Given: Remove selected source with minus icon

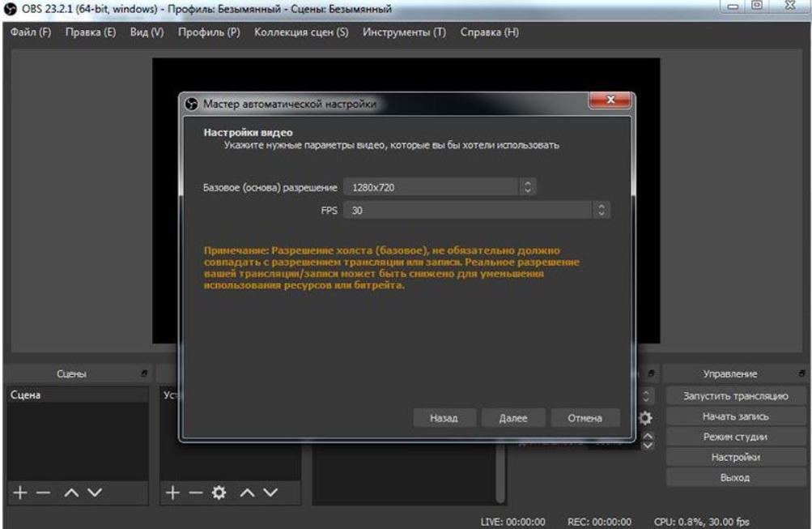Looking at the screenshot, I should tap(196, 493).
